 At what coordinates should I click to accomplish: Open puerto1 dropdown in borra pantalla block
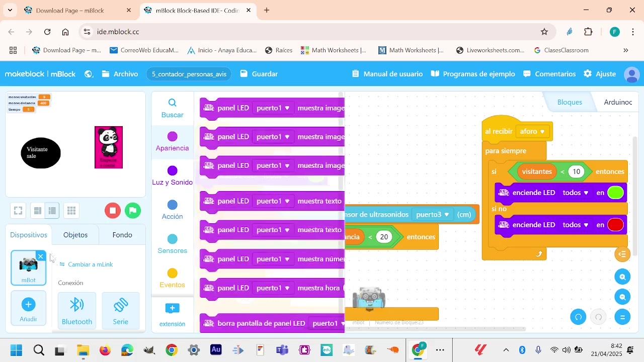[328, 323]
